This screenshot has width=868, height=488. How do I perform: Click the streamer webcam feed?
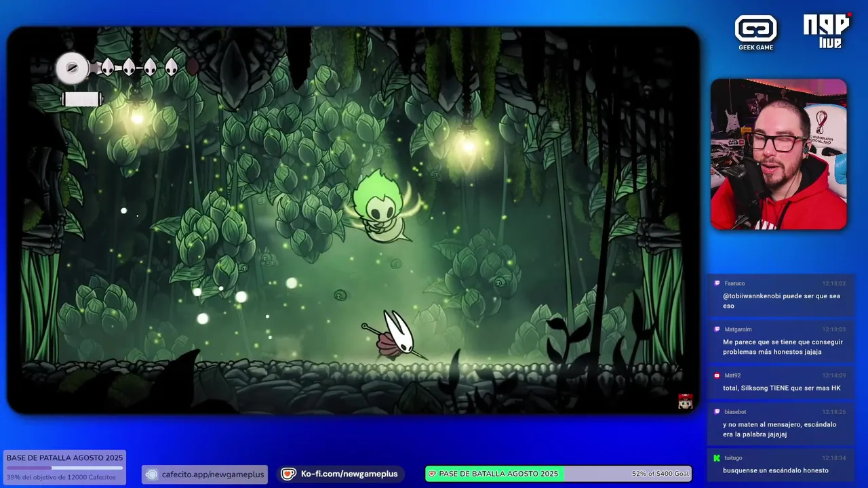[x=778, y=155]
